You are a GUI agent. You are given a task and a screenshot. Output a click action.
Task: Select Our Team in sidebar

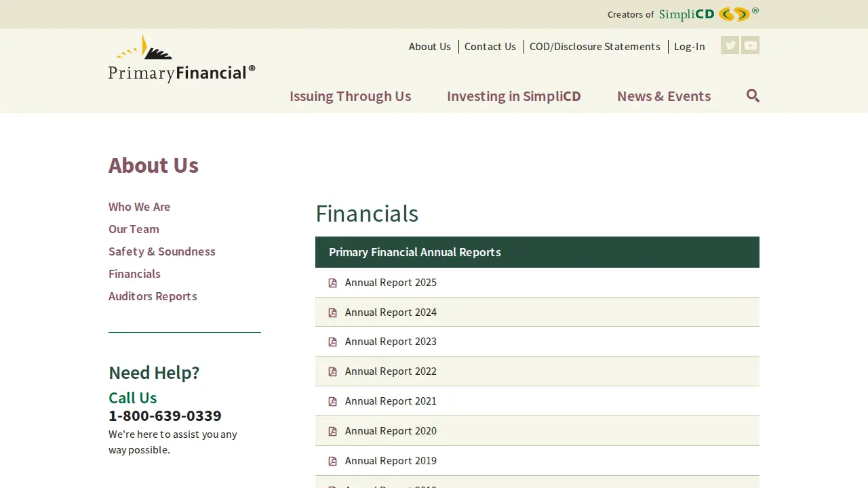(134, 229)
